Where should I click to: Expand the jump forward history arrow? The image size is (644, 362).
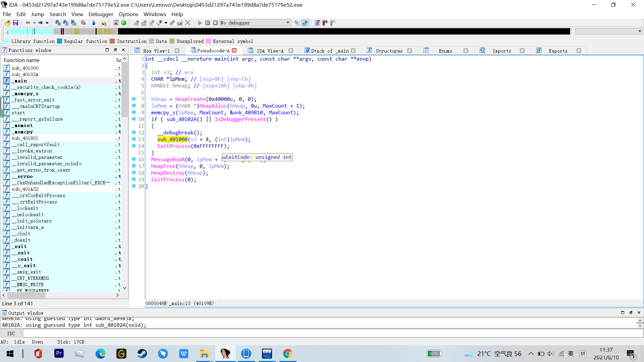click(x=47, y=23)
